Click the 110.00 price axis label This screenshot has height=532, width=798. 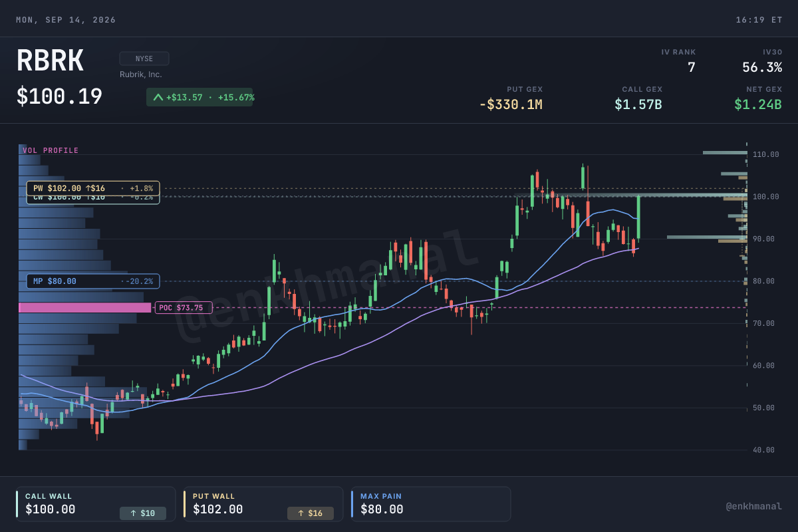(x=766, y=154)
